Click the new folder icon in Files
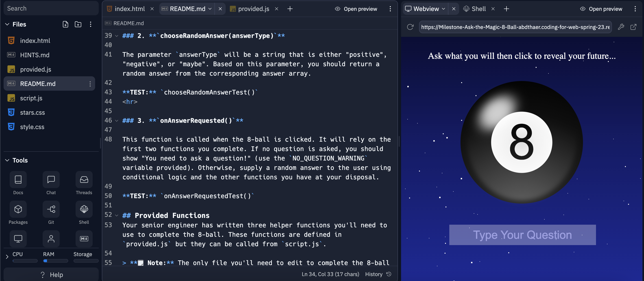 coord(78,24)
